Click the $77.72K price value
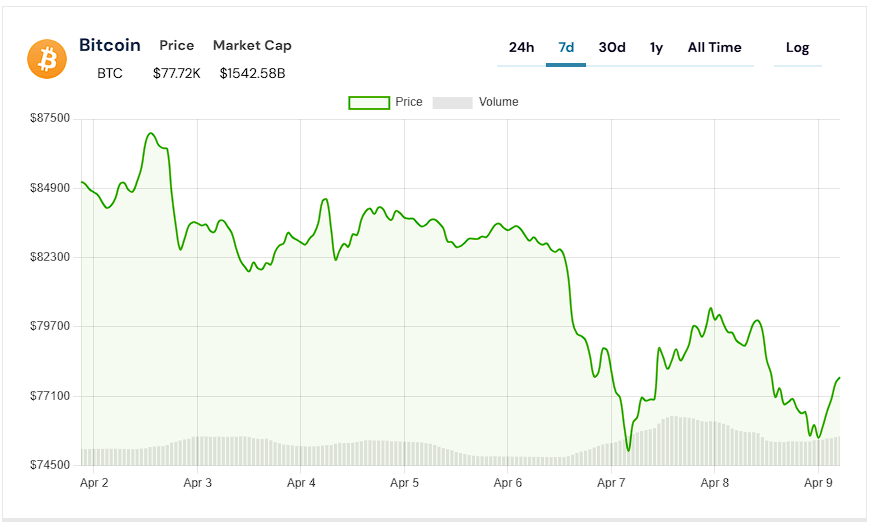Viewport: 869px width, 522px height. click(177, 73)
